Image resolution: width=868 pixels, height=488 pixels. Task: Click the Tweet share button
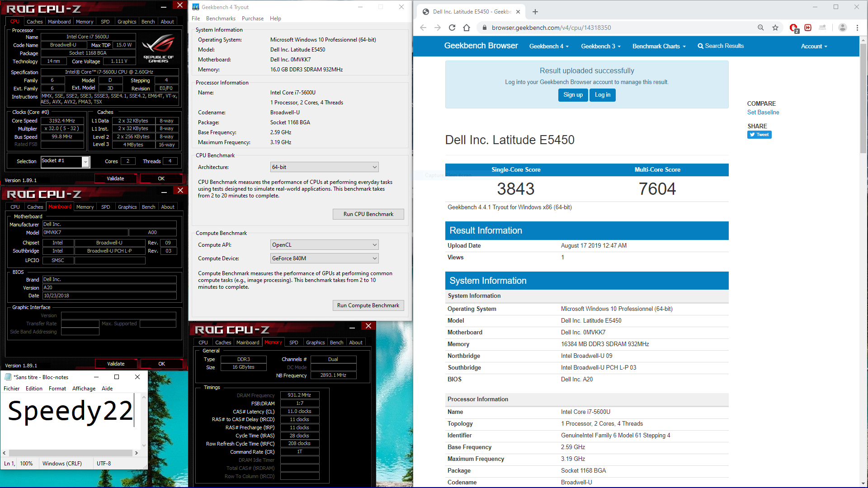(759, 135)
